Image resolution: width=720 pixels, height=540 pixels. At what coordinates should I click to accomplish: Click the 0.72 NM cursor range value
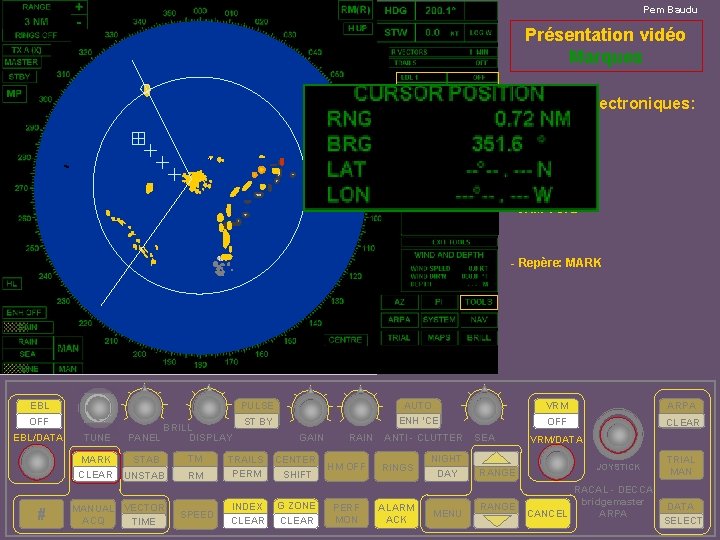click(x=532, y=119)
